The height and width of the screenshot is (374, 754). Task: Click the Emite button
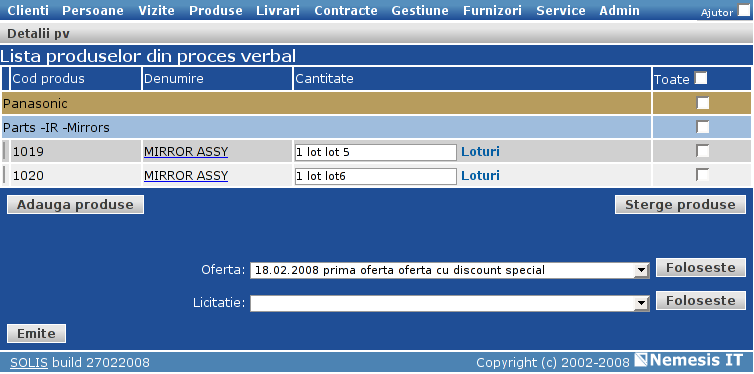[37, 334]
